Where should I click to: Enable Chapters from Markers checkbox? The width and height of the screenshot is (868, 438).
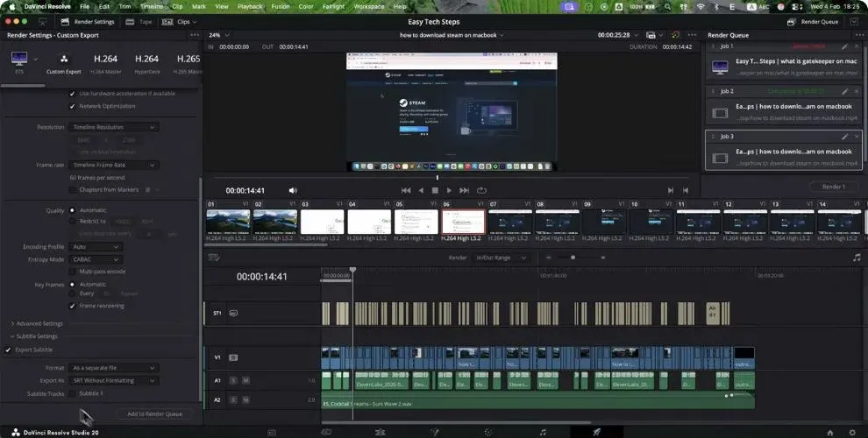72,190
